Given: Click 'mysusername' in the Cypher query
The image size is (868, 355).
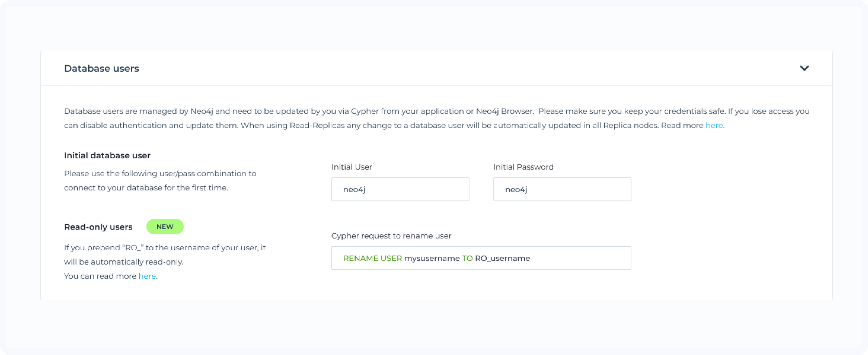Looking at the screenshot, I should (432, 258).
